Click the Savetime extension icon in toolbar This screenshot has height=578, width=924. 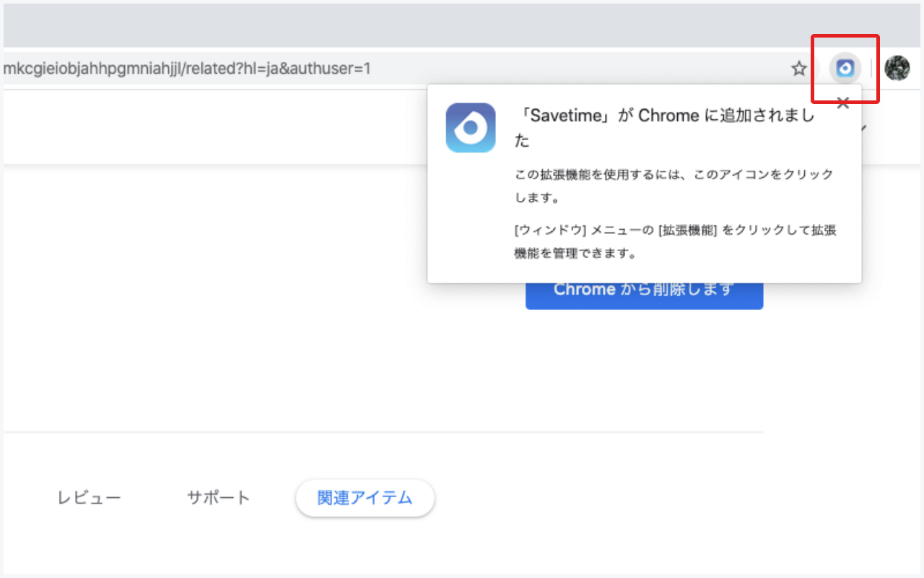click(845, 69)
